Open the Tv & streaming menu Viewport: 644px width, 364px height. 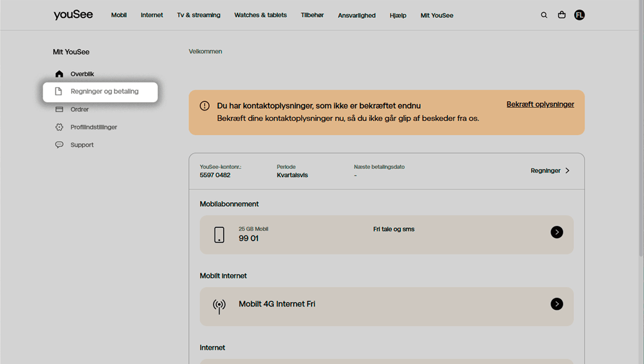click(x=199, y=15)
